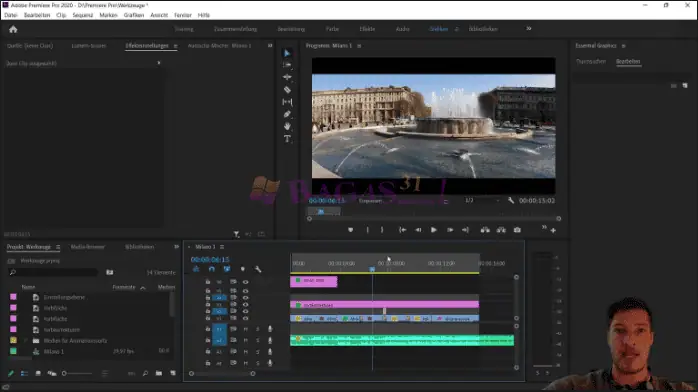This screenshot has width=698, height=392.
Task: Switch Project panel to icon view
Action: (x=38, y=373)
